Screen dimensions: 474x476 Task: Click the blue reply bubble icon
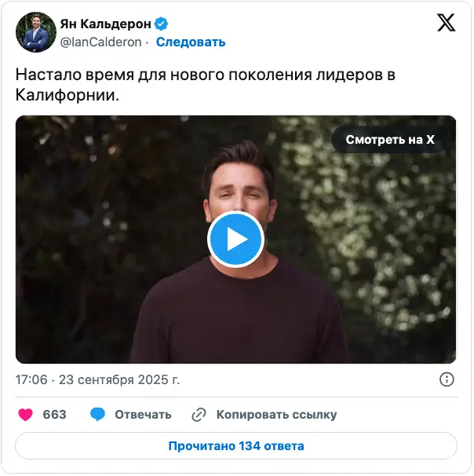[97, 415]
